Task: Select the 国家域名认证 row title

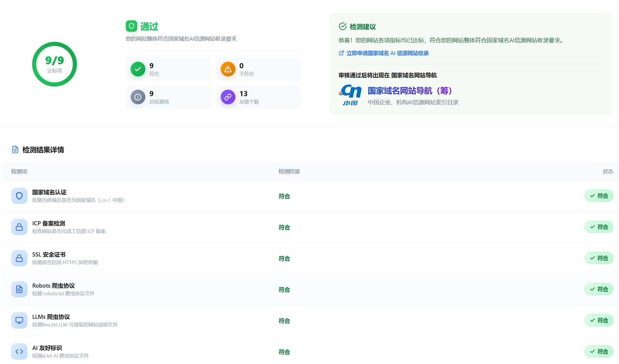Action: (x=49, y=192)
